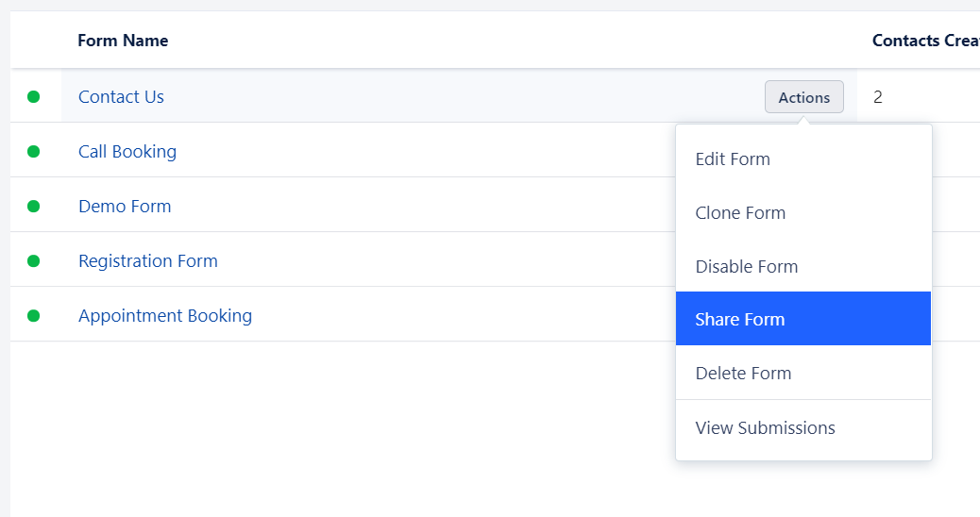
Task: Open the Appointment Booking form link
Action: pos(165,316)
